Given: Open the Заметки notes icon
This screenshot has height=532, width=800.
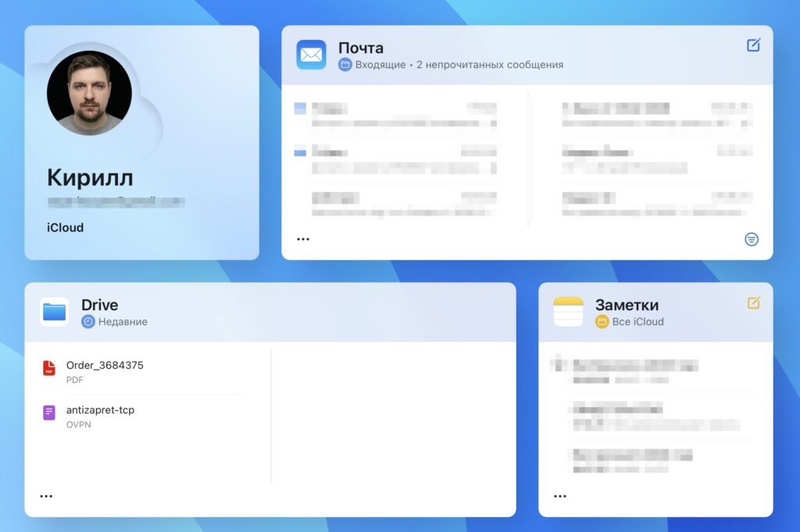Looking at the screenshot, I should pyautogui.click(x=569, y=312).
